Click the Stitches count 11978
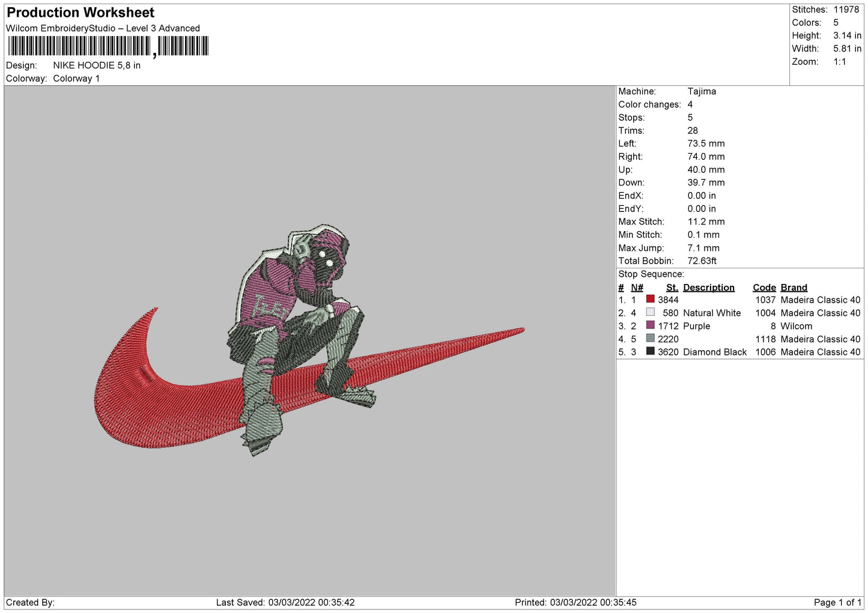Image resolution: width=868 pixels, height=613 pixels. [x=846, y=10]
